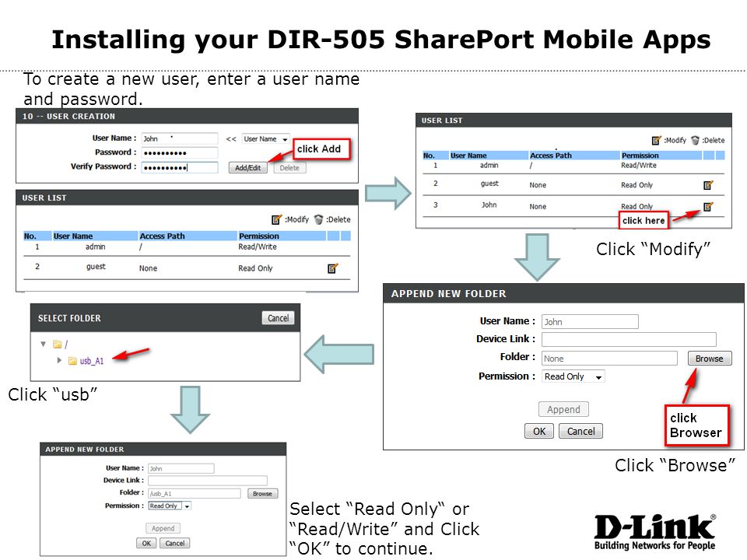Click OK in large Append New Folder dialog

538,431
